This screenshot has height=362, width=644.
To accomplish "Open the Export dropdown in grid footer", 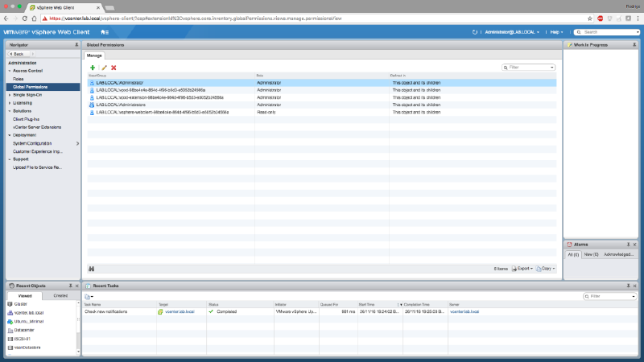I will tap(525, 268).
